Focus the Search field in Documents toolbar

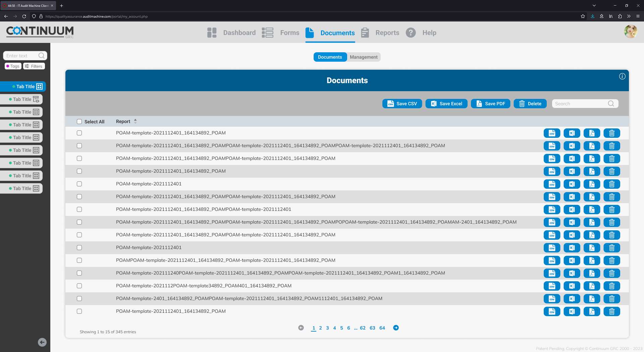[x=581, y=104]
